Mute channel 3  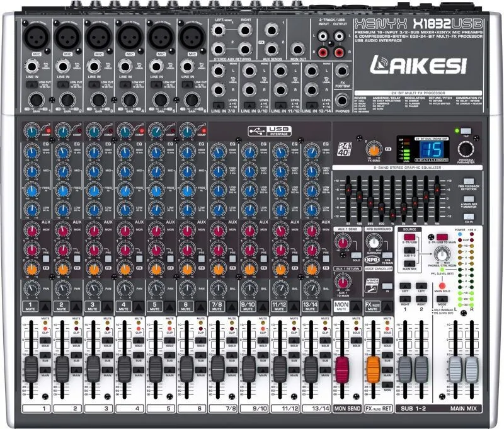(106, 306)
